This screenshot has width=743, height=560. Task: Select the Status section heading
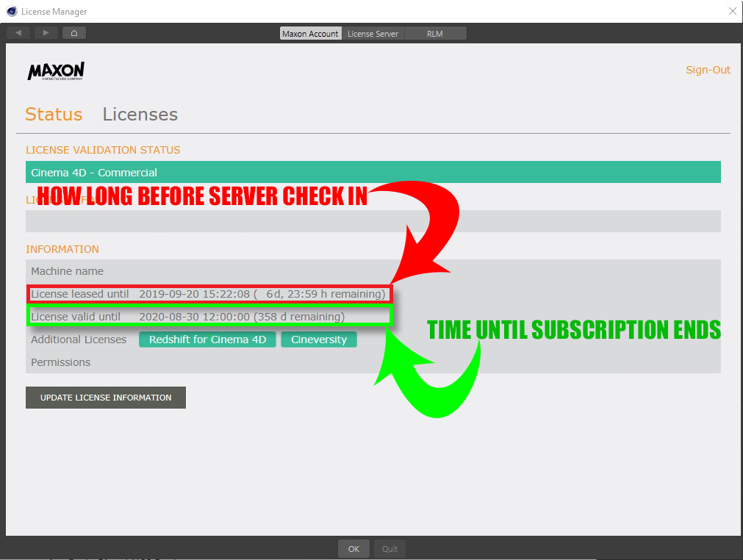[54, 114]
